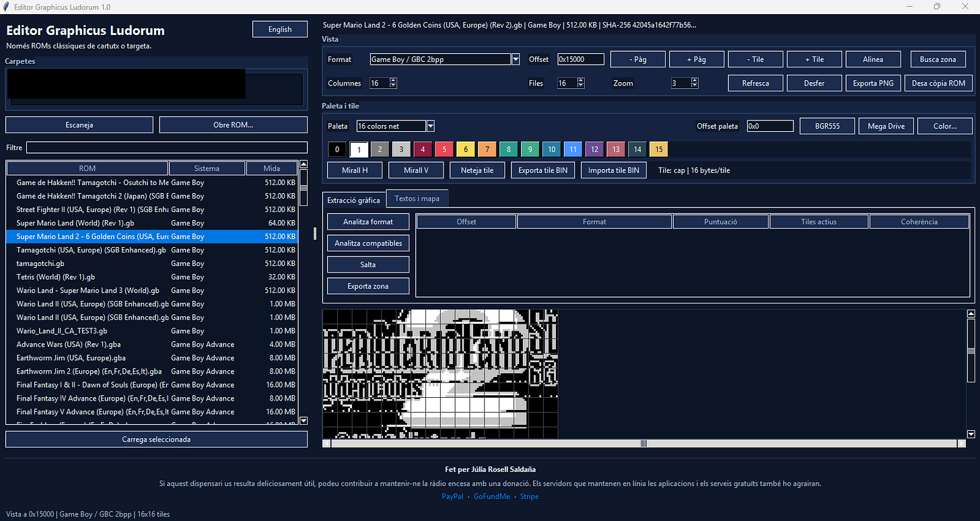Click the Analitza format button
The width and height of the screenshot is (980, 521).
click(x=368, y=221)
